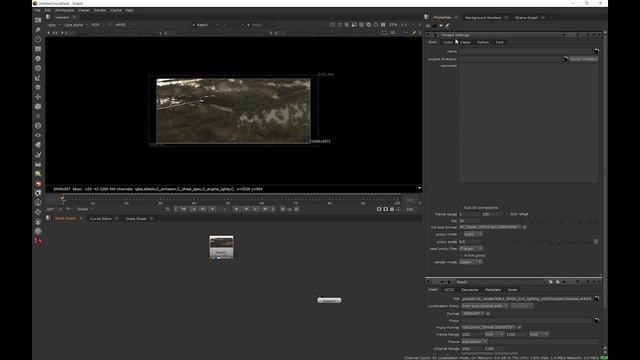
Task: Open the Transform nodes toolbar menu
Action: [x=38, y=97]
